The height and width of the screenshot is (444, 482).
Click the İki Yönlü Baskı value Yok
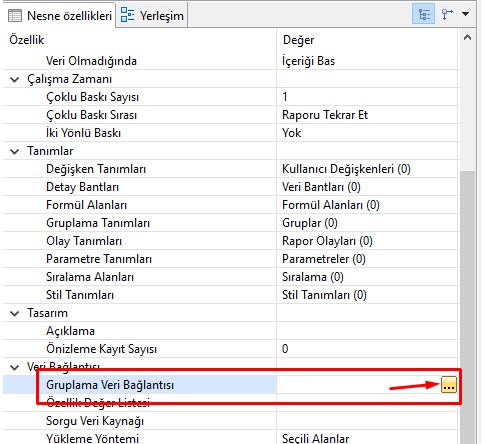(x=292, y=133)
